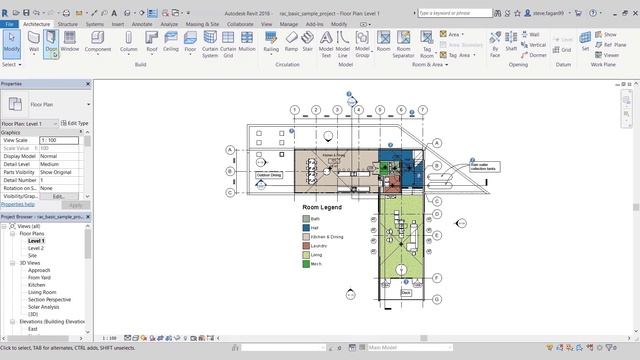
Task: Open the Kitchen 3D view
Action: [36, 285]
